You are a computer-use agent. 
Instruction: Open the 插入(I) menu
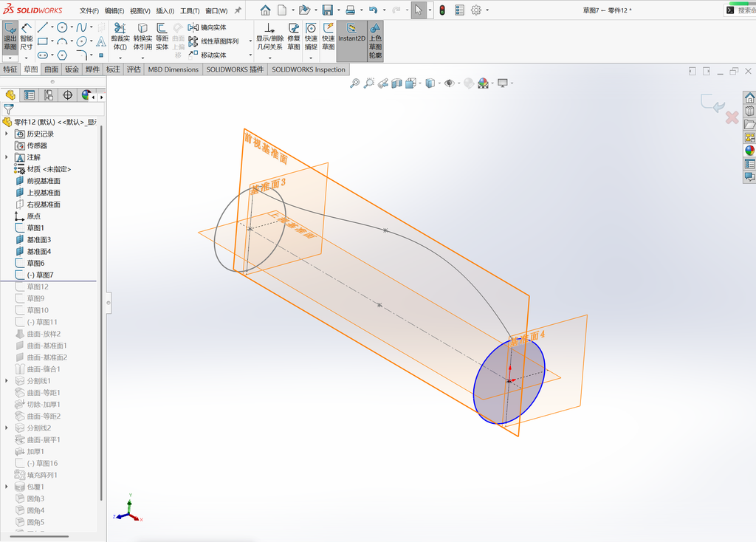[165, 10]
